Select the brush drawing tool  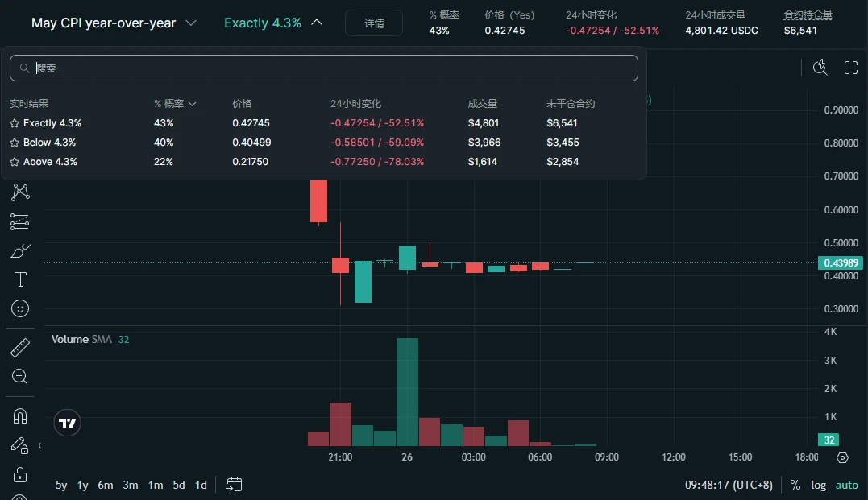tap(20, 251)
